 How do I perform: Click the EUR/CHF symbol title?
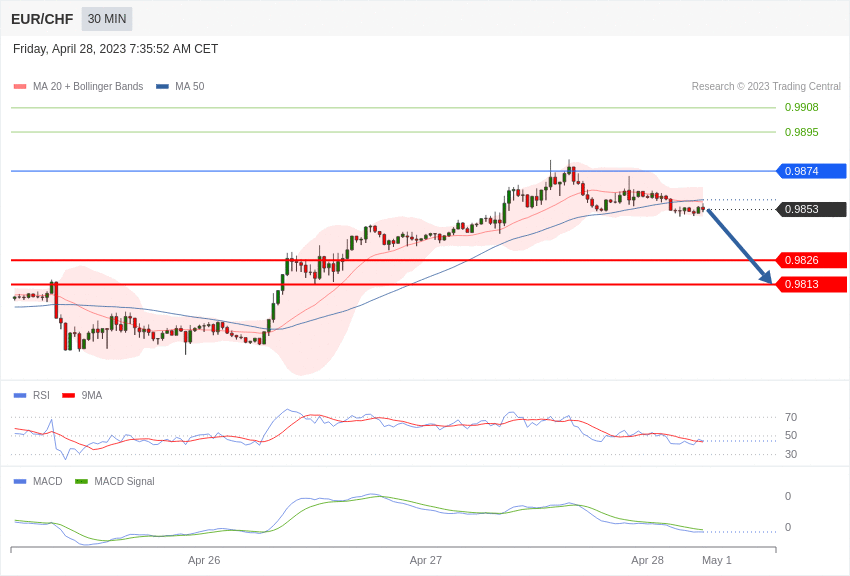(42, 19)
